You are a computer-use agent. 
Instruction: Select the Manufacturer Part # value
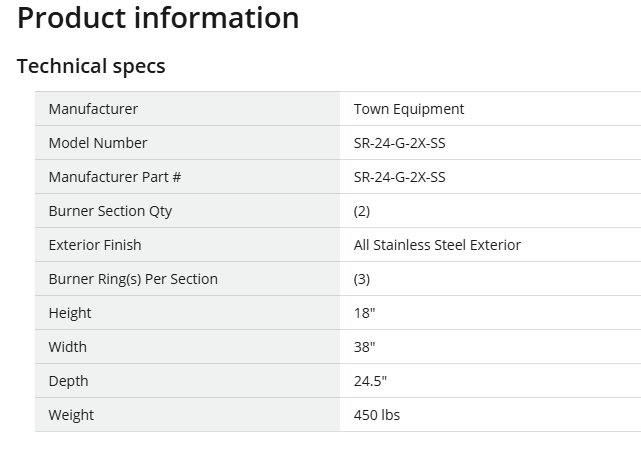[399, 177]
